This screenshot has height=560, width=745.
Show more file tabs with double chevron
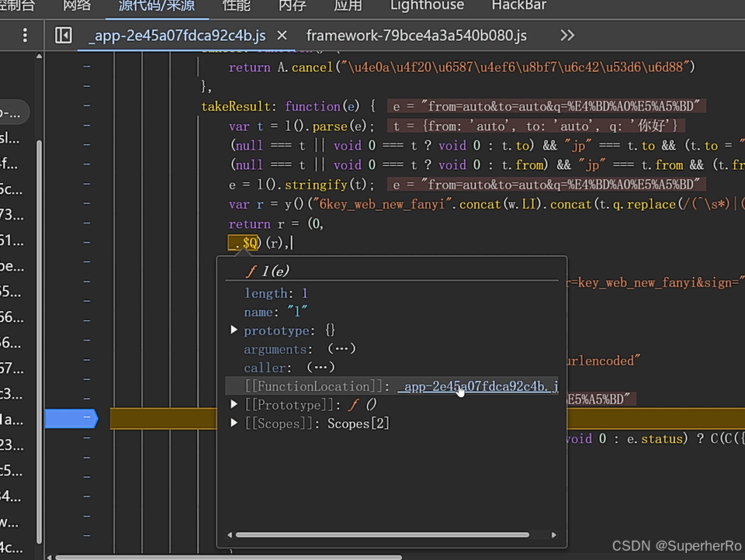[567, 35]
